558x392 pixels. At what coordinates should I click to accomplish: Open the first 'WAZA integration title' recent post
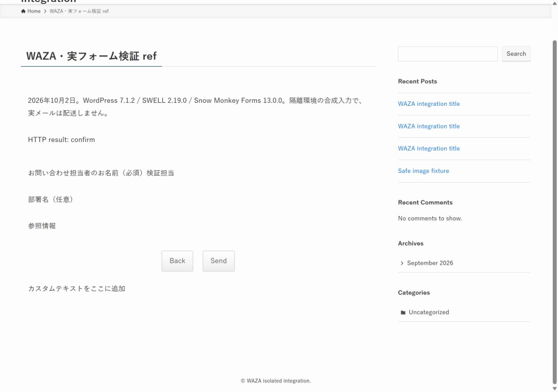pos(429,104)
